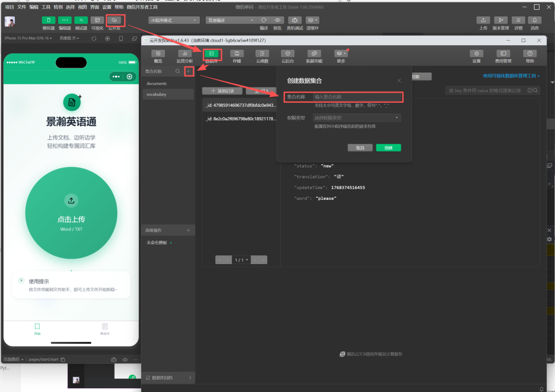Click 创建 to create the collection
Image resolution: width=555 pixels, height=392 pixels.
pos(388,148)
